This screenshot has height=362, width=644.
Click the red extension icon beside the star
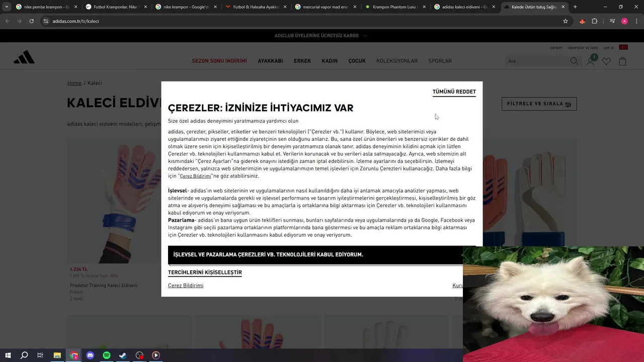[x=582, y=21]
